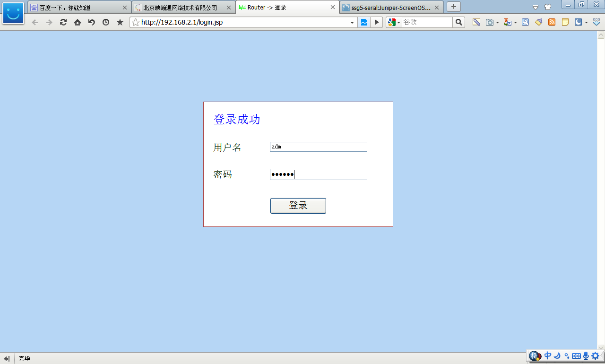Click the undo closed tab icon

click(92, 22)
